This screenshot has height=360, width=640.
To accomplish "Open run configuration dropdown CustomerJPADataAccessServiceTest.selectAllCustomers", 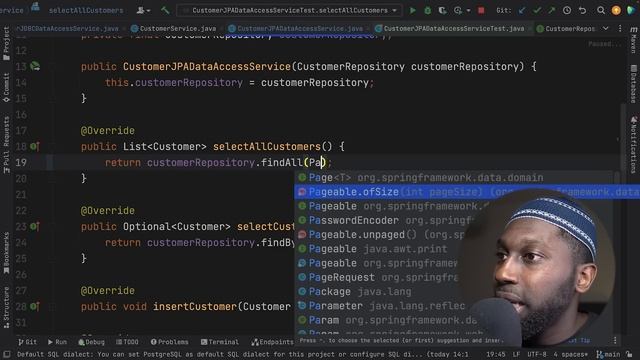I will click(x=289, y=10).
